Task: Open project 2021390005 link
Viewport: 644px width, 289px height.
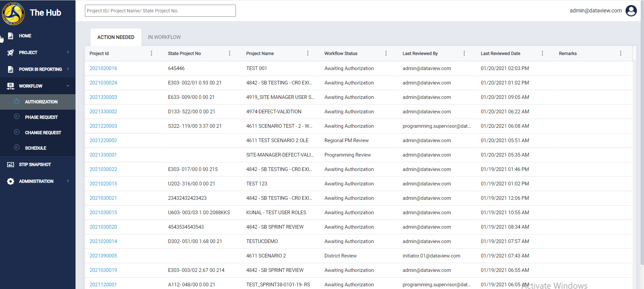Action: tap(103, 256)
